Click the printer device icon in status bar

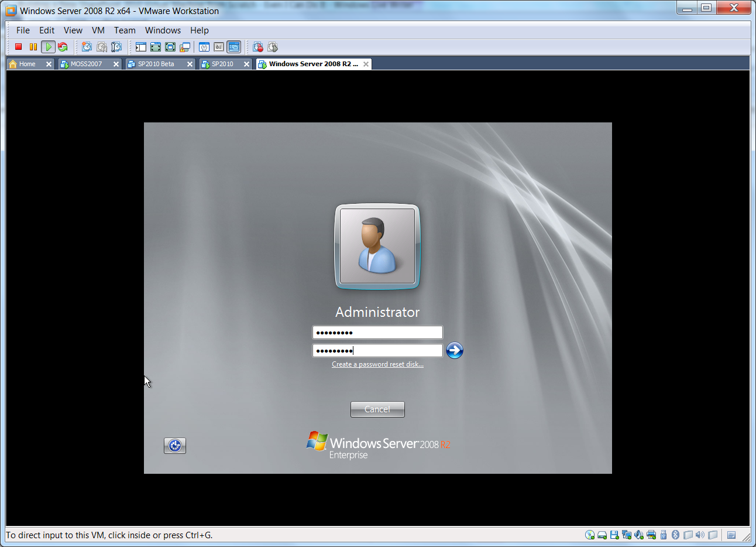coord(651,535)
